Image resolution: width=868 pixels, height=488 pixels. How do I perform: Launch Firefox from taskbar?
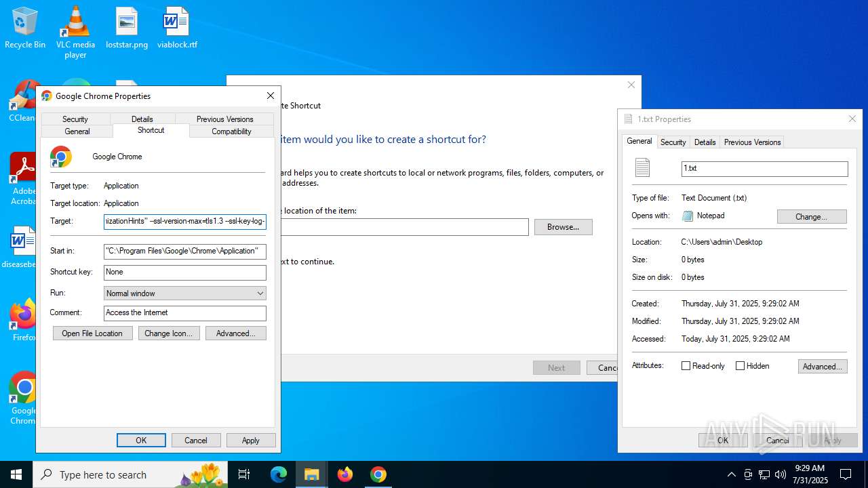(x=345, y=474)
